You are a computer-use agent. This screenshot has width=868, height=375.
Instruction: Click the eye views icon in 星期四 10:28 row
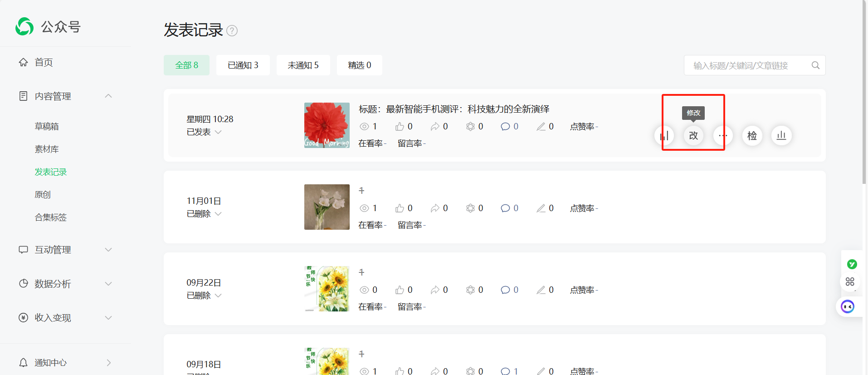[x=364, y=127]
